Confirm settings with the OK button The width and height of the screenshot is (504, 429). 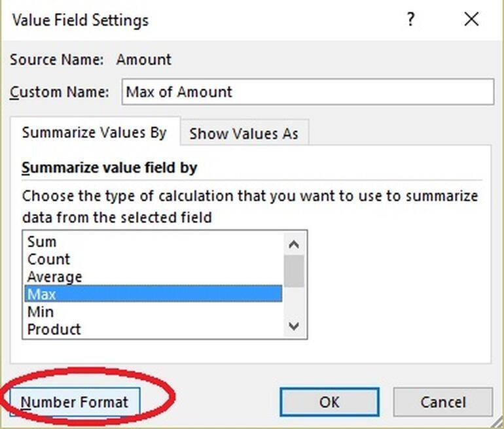(x=329, y=402)
